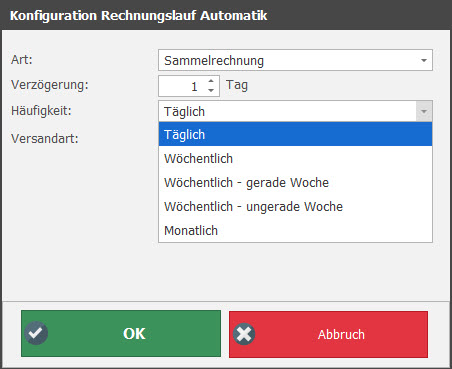Increase Verzögerung with the up arrow
452x369 pixels.
(x=211, y=81)
